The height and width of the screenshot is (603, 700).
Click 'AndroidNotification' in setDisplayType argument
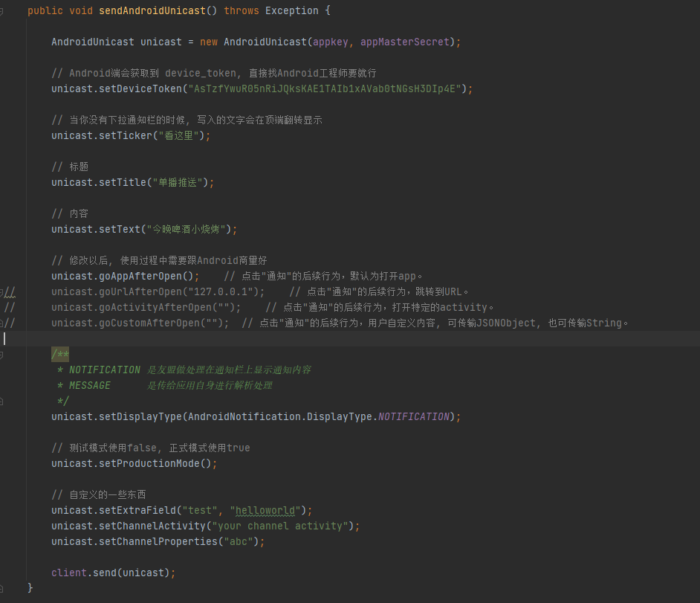244,417
